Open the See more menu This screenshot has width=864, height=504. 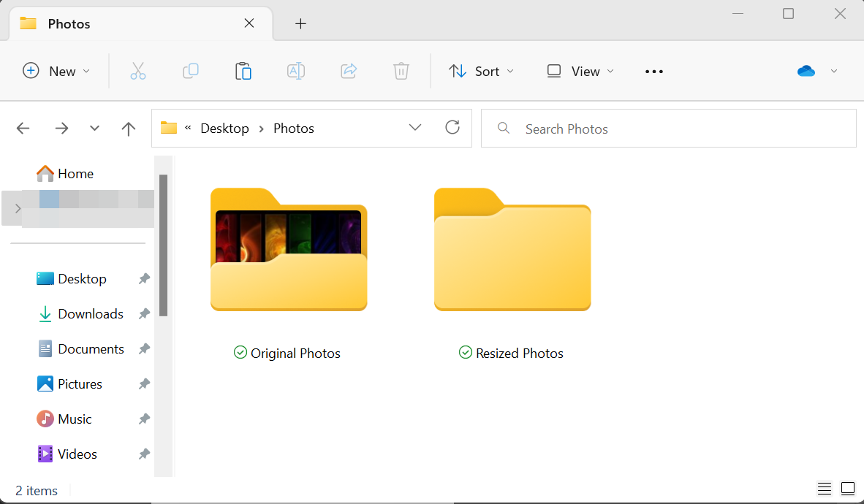click(653, 71)
